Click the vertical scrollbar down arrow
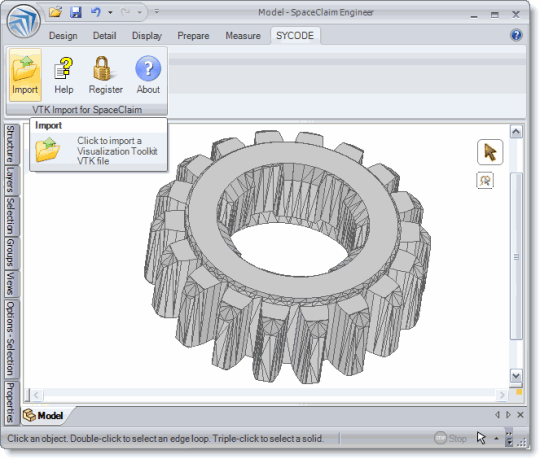This screenshot has height=459, width=540. click(x=516, y=376)
